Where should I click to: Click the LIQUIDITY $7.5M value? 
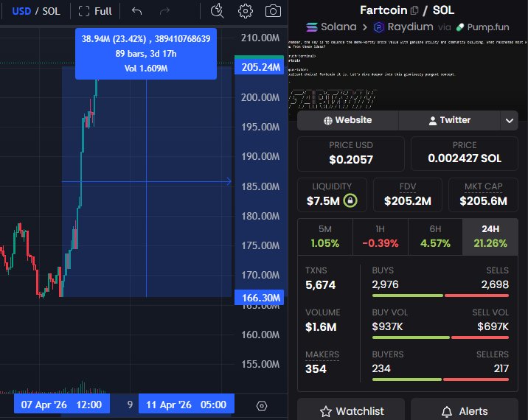(323, 201)
